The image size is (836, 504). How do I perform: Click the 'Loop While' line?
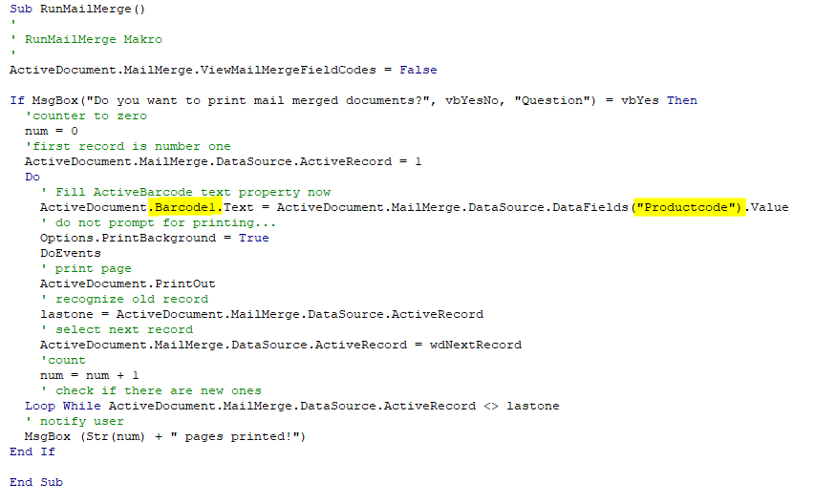[292, 406]
